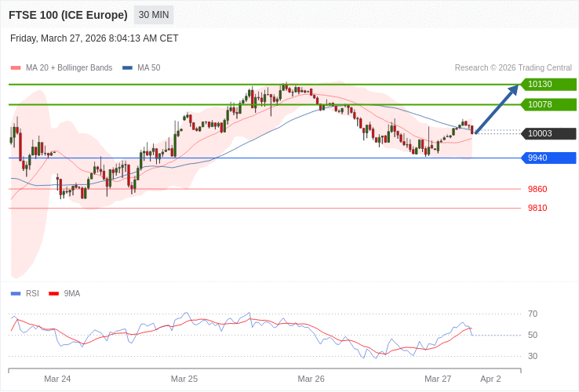Click the RSI 70 level label
The height and width of the screenshot is (392, 579).
pos(533,314)
